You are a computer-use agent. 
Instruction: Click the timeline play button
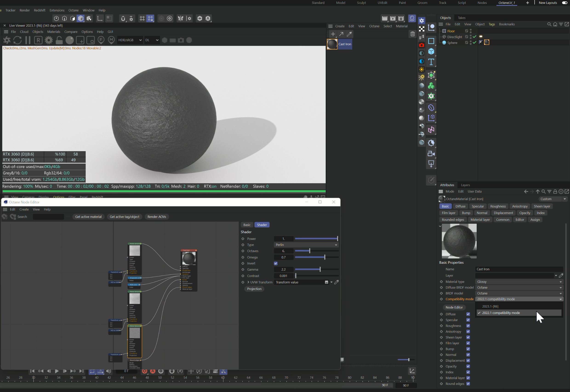tap(57, 371)
